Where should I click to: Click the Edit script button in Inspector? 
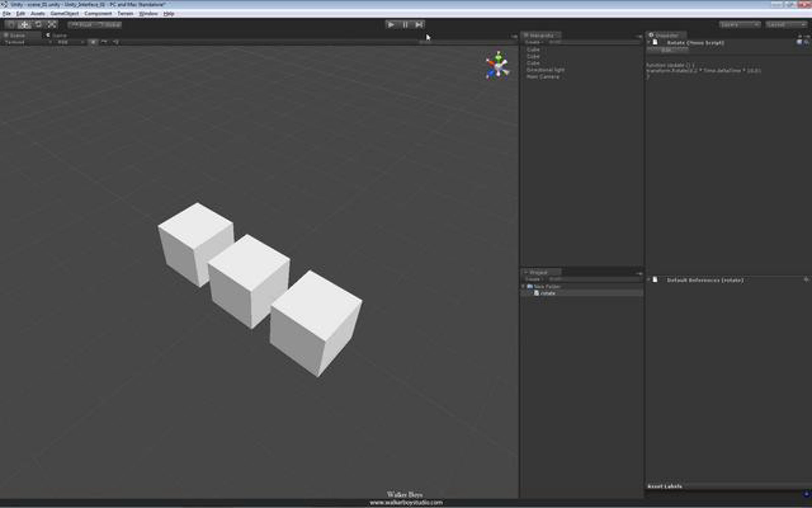pyautogui.click(x=667, y=50)
